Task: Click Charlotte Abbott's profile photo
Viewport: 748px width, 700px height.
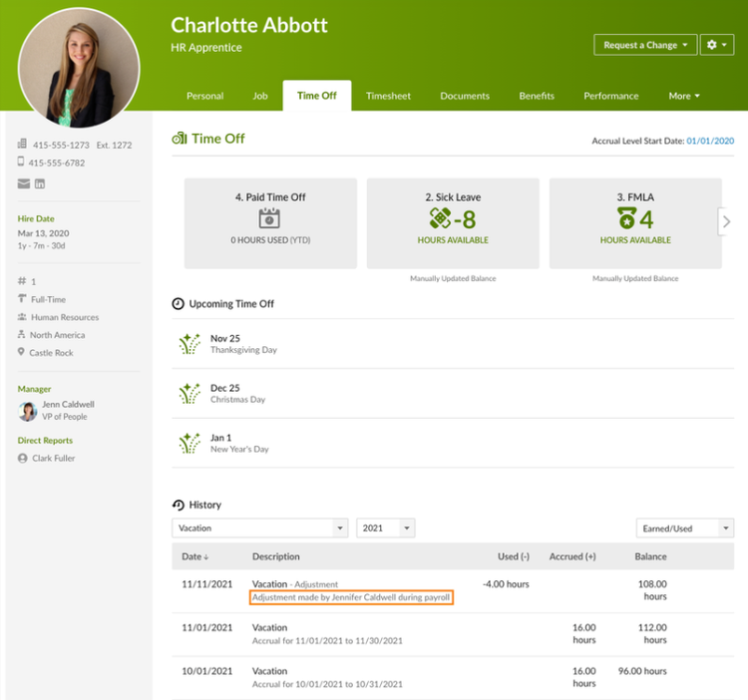Action: [79, 68]
